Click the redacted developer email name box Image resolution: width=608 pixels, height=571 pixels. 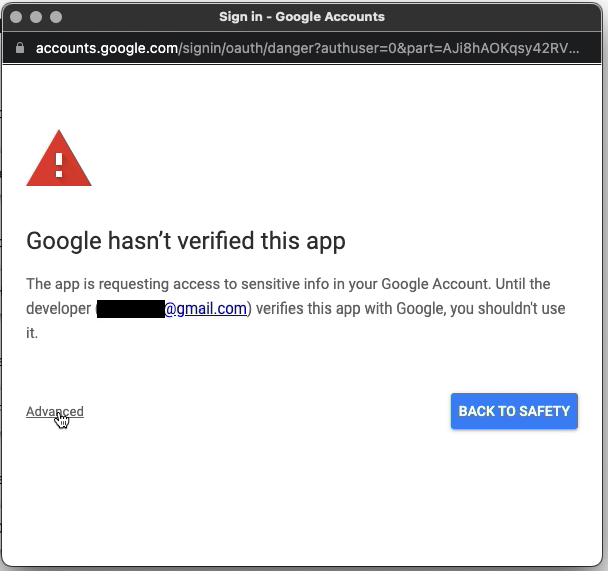pos(130,309)
